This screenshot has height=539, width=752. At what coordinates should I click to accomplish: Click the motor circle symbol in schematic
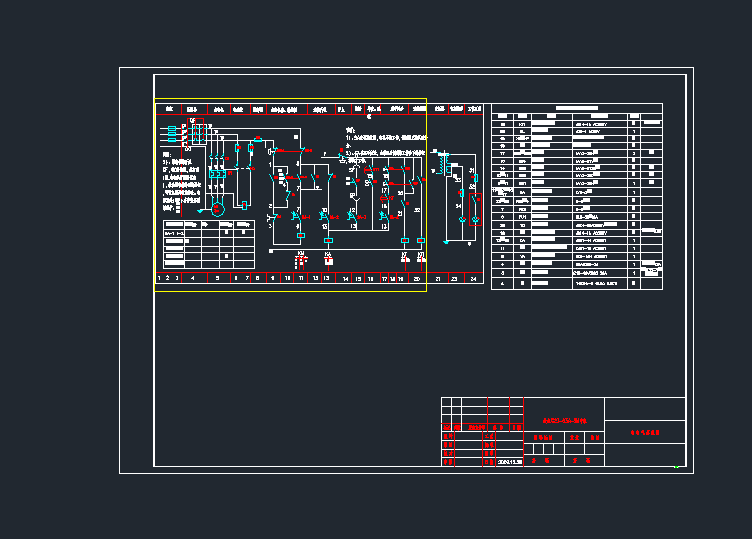click(217, 208)
